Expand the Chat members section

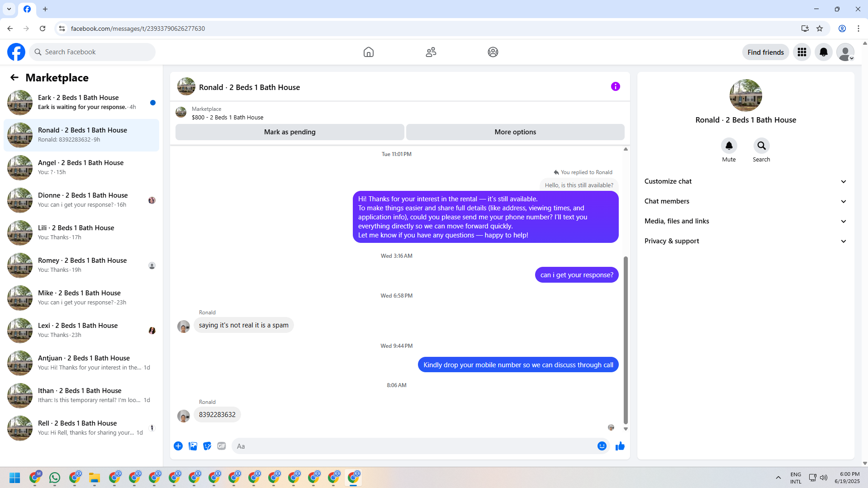click(x=746, y=201)
